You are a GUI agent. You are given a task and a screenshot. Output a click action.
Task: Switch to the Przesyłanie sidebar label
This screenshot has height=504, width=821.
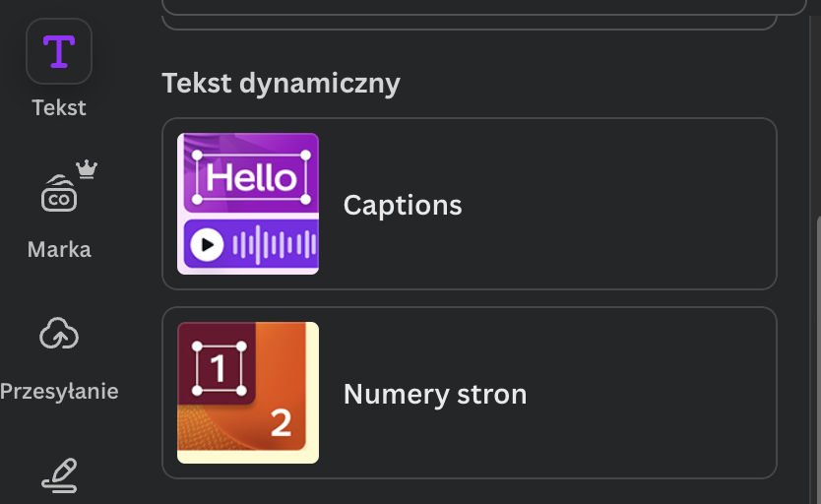point(59,392)
